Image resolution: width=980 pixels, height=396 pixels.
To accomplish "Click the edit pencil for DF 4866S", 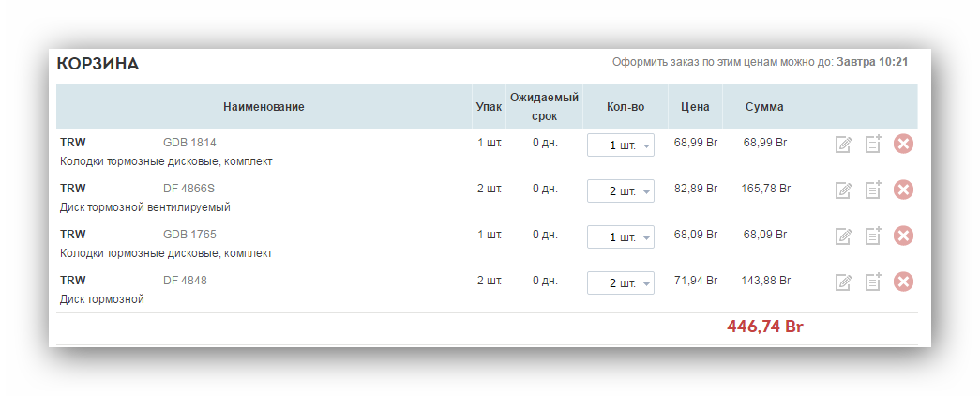I will pos(843,190).
